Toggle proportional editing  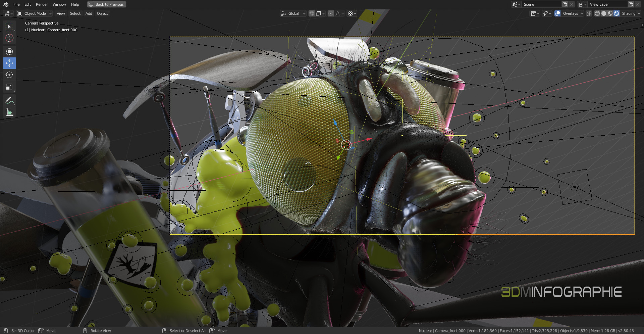tap(331, 13)
